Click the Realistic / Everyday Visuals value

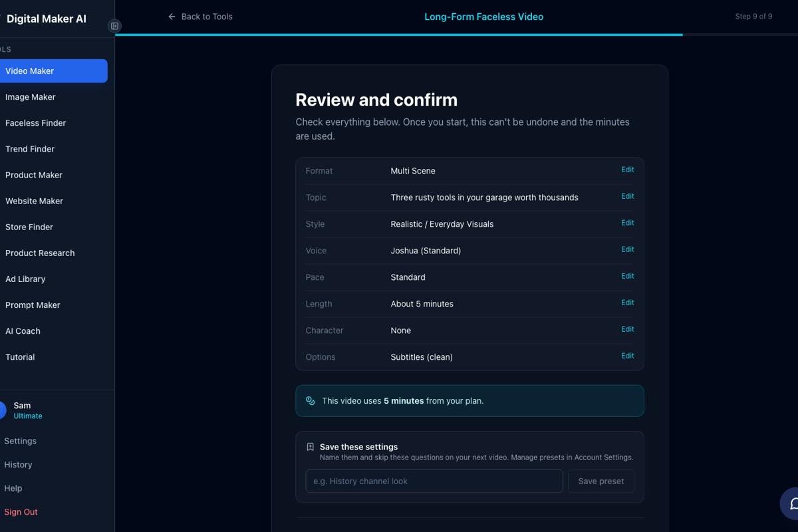(x=442, y=224)
